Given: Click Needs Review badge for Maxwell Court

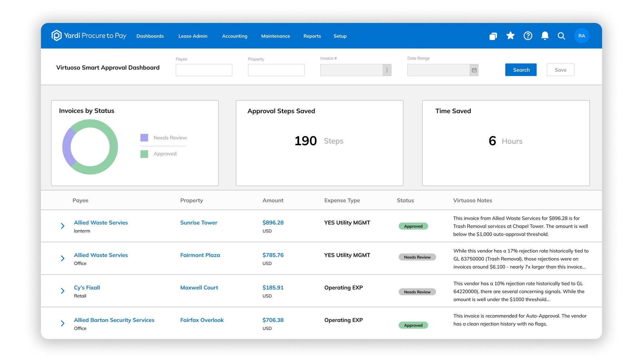Looking at the screenshot, I should (x=417, y=292).
